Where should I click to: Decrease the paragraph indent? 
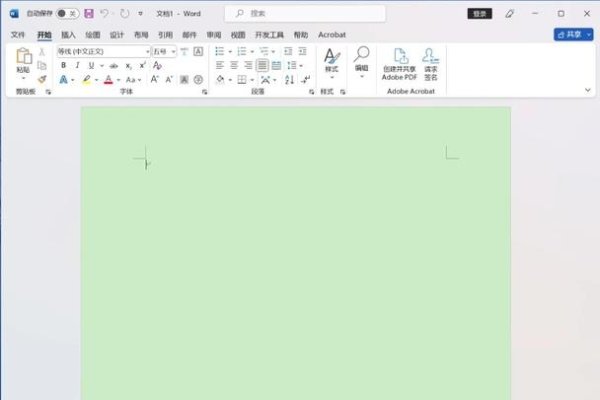click(288, 51)
